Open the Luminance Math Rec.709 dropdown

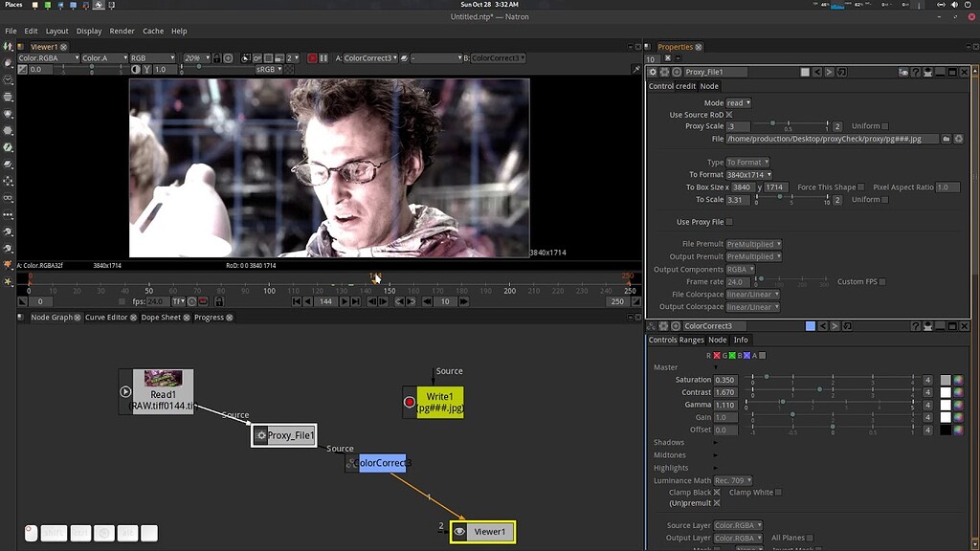pos(734,480)
